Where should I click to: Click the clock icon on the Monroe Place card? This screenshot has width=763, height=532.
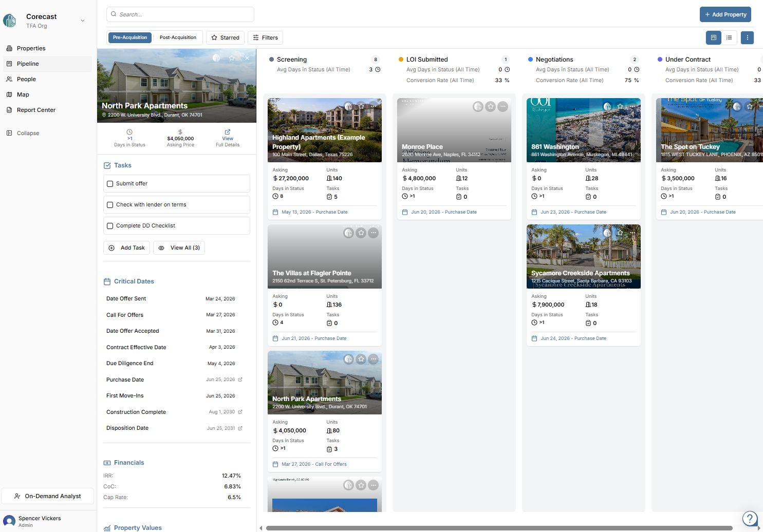[405, 196]
